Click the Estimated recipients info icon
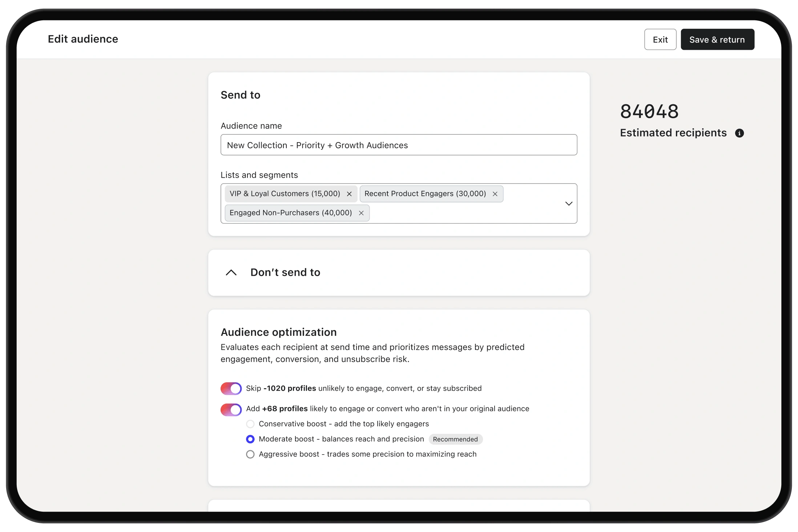 (739, 133)
